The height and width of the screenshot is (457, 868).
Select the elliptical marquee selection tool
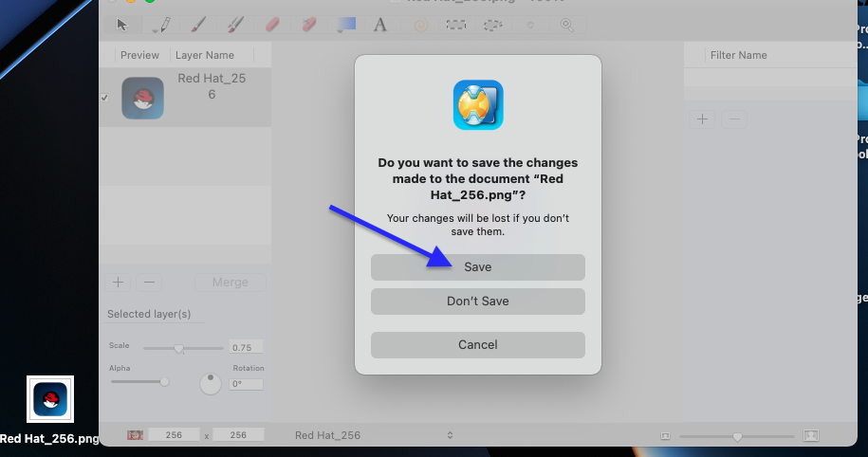[492, 25]
